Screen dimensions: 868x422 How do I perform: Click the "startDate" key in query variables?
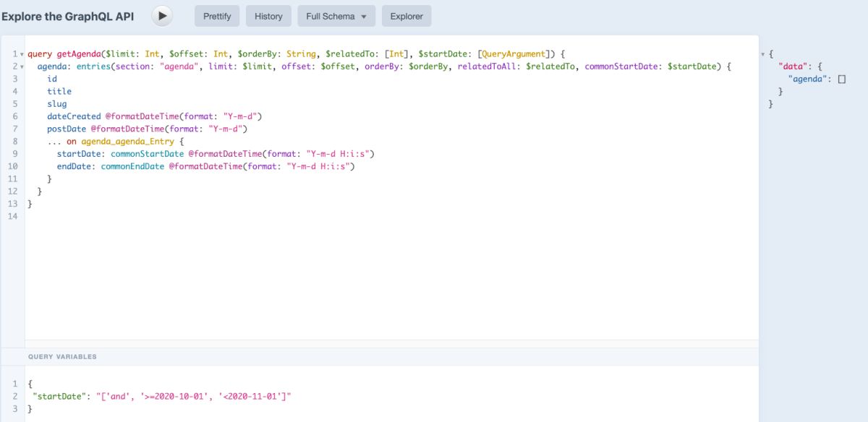point(60,397)
